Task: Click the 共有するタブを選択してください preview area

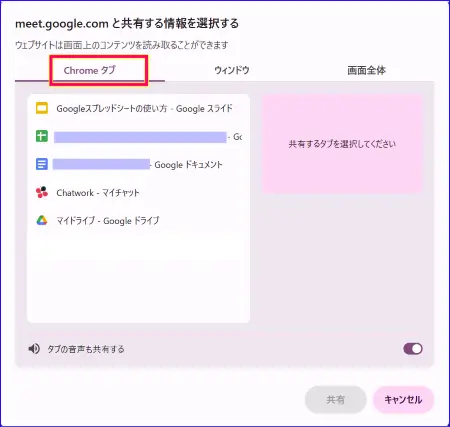Action: point(342,144)
